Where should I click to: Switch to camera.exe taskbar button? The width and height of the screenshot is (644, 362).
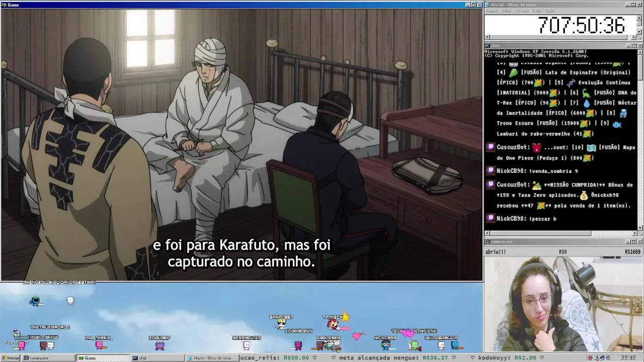48,358
